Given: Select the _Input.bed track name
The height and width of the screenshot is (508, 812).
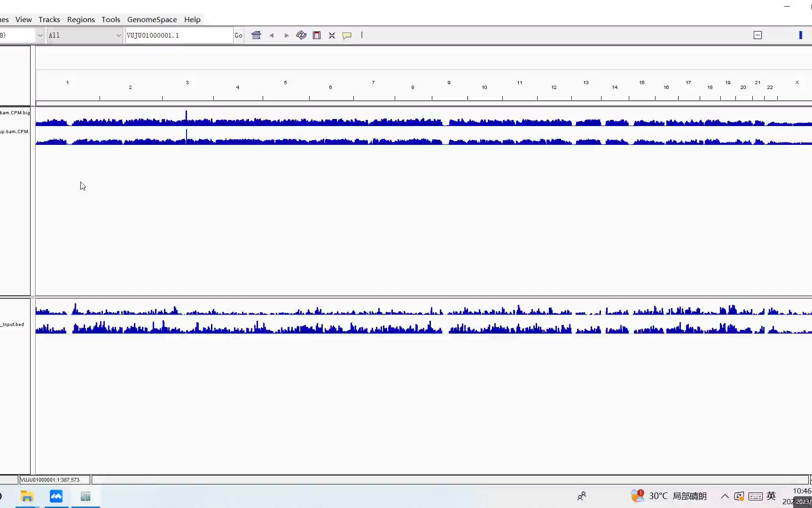Looking at the screenshot, I should pos(13,325).
